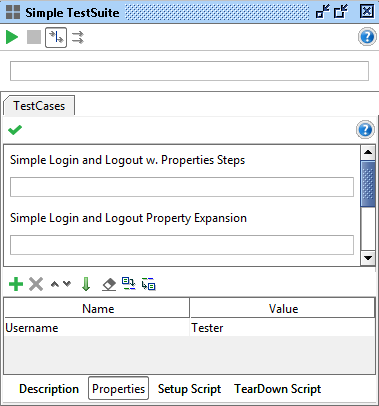Click the Name column header

(x=97, y=308)
